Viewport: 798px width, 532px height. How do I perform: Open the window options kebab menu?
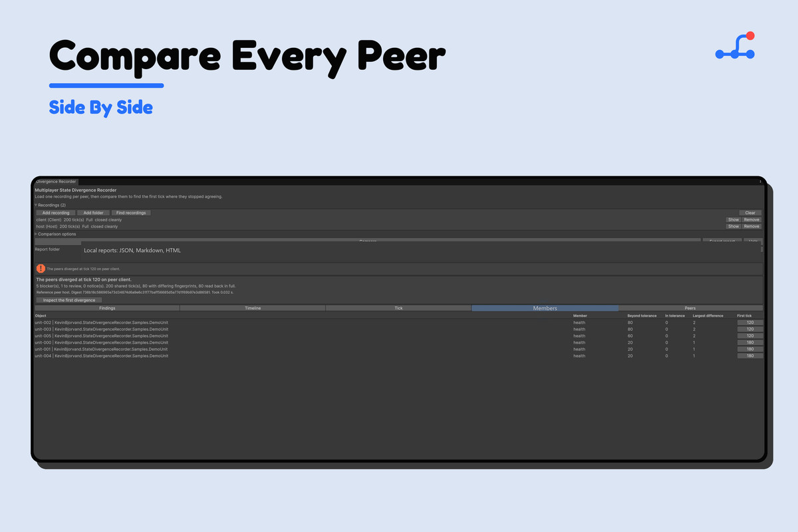point(760,182)
